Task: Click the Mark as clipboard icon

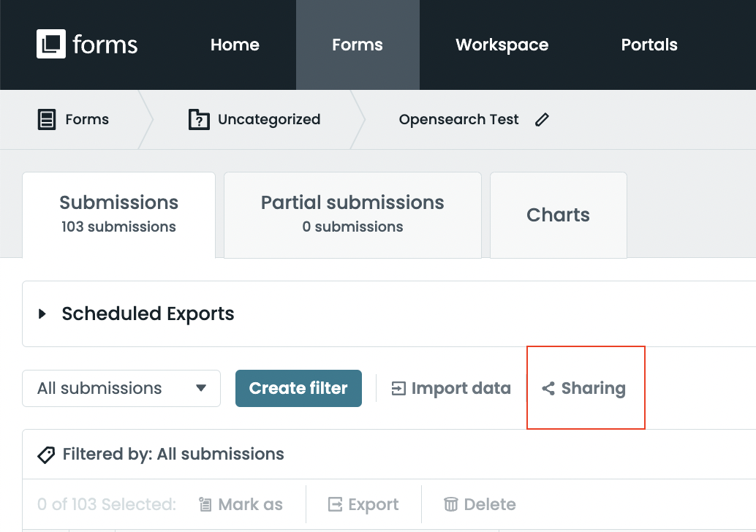Action: pos(205,504)
